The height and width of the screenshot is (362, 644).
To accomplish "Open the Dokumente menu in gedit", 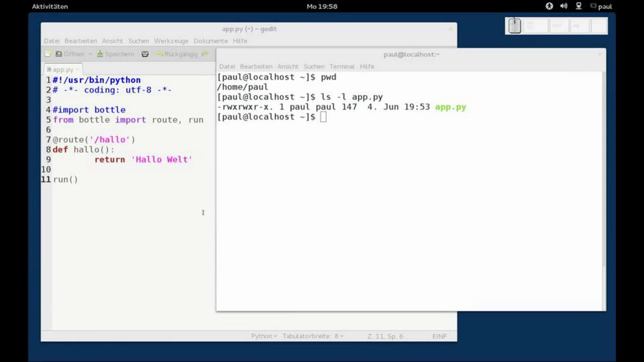I will [x=211, y=41].
